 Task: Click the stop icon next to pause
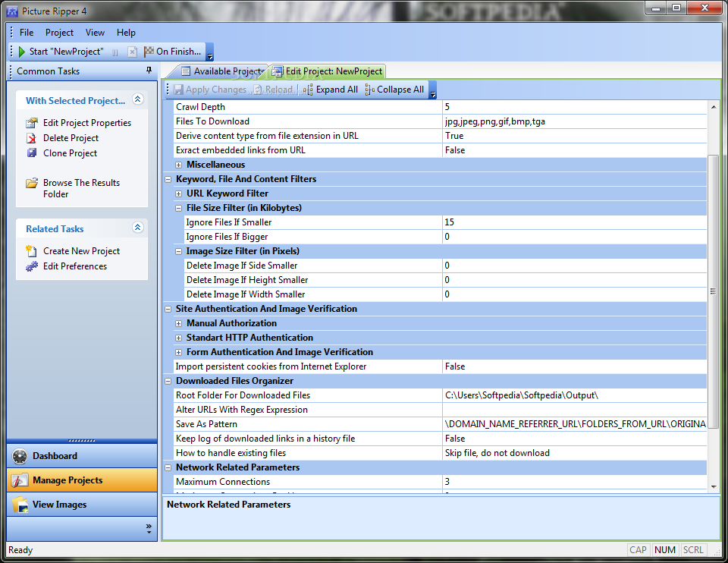(132, 52)
